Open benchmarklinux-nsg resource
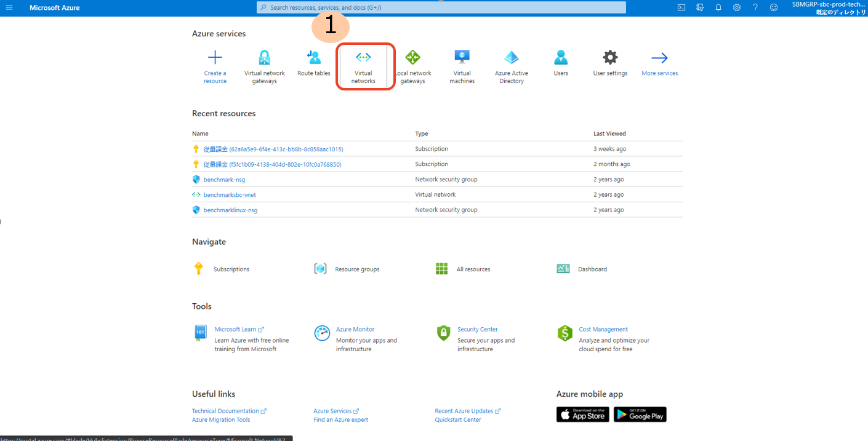This screenshot has height=441, width=868. [230, 210]
